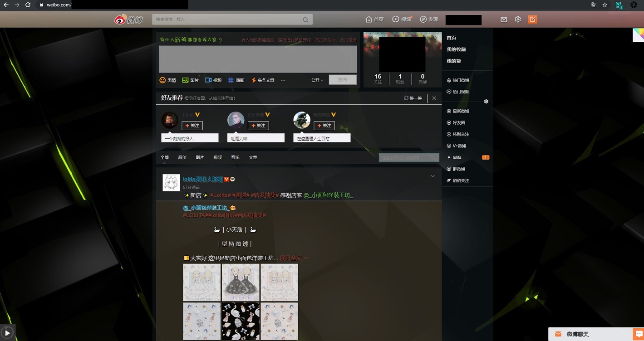The width and height of the screenshot is (644, 341).
Task: Click the play button at the bottom left
Action: (8, 332)
